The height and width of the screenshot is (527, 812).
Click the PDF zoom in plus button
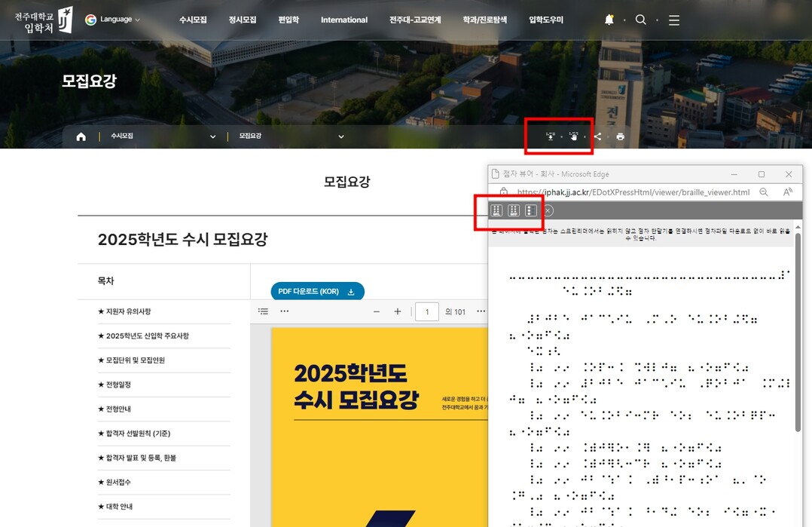coord(398,311)
